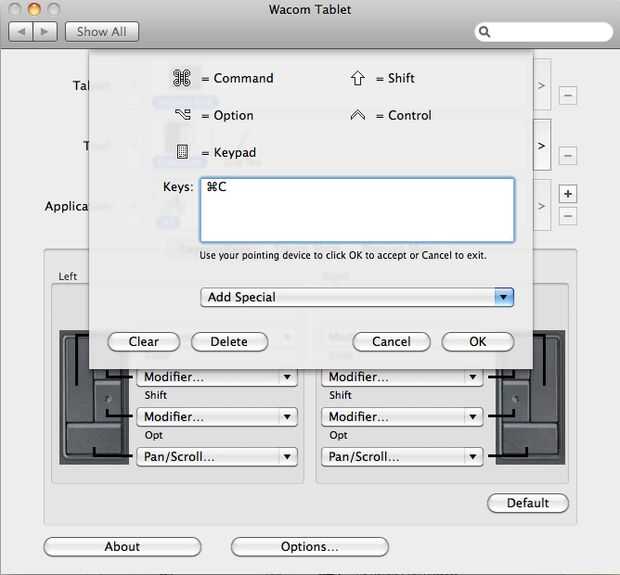Cancel the keystroke dialog
The image size is (620, 575).
point(391,342)
